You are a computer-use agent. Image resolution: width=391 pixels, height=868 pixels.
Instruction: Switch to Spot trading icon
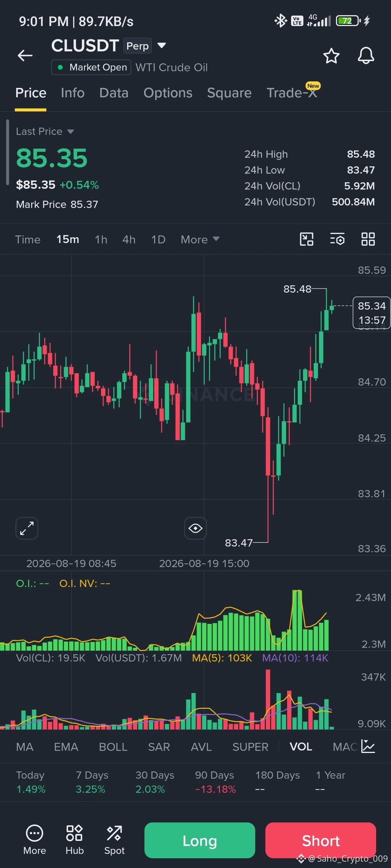tap(114, 840)
